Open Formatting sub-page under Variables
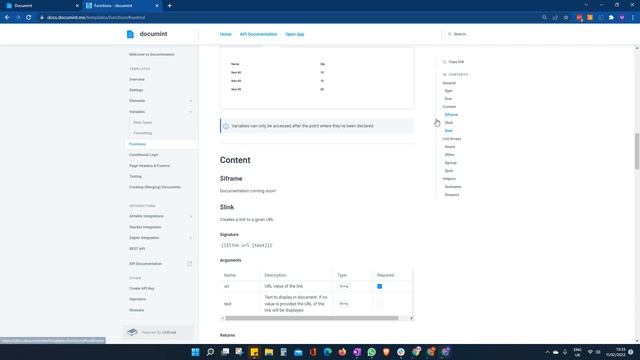Image resolution: width=640 pixels, height=360 pixels. coord(142,133)
